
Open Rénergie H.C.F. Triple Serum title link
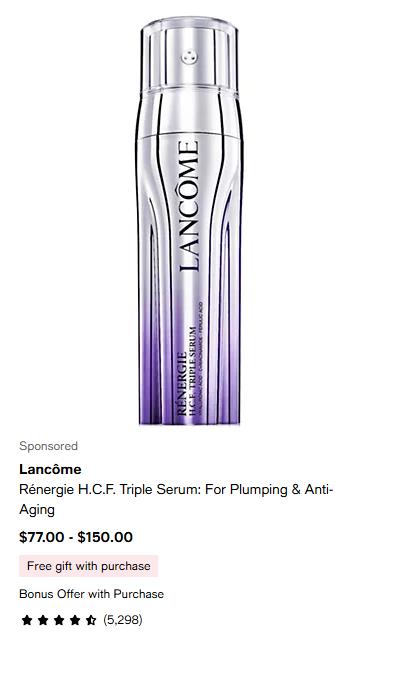point(176,499)
